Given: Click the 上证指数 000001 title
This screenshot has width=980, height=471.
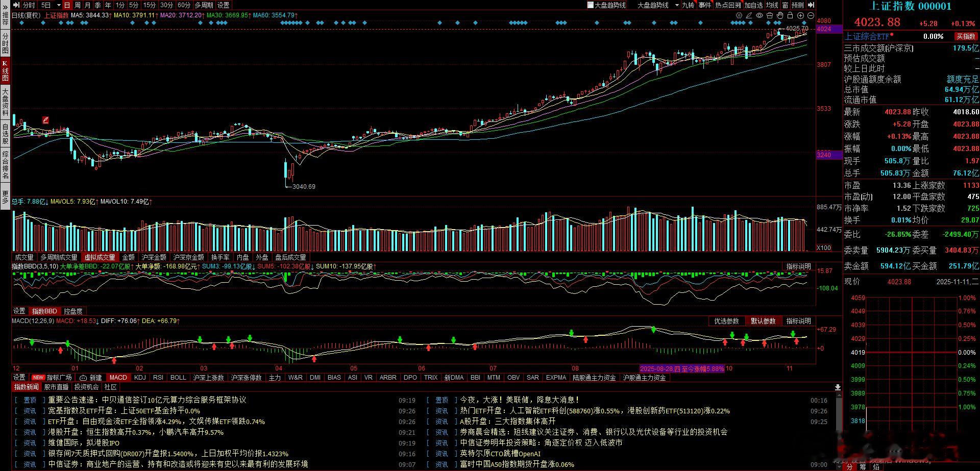Looking at the screenshot, I should pyautogui.click(x=910, y=6).
